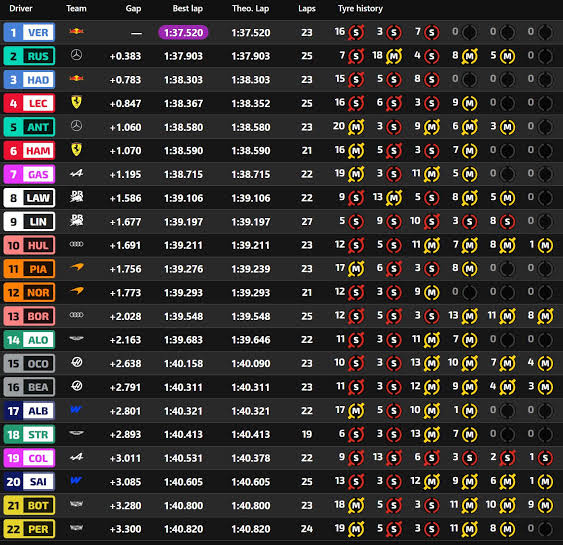Click the Alpine logo in GAS row
The image size is (563, 545).
click(76, 174)
